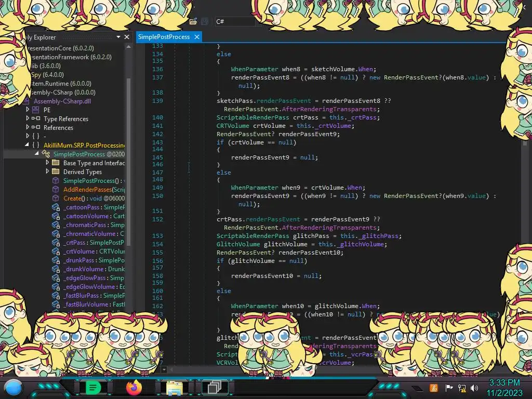Click the _cartoonVolume field icon
Image resolution: width=532 pixels, height=399 pixels.
coord(56,216)
